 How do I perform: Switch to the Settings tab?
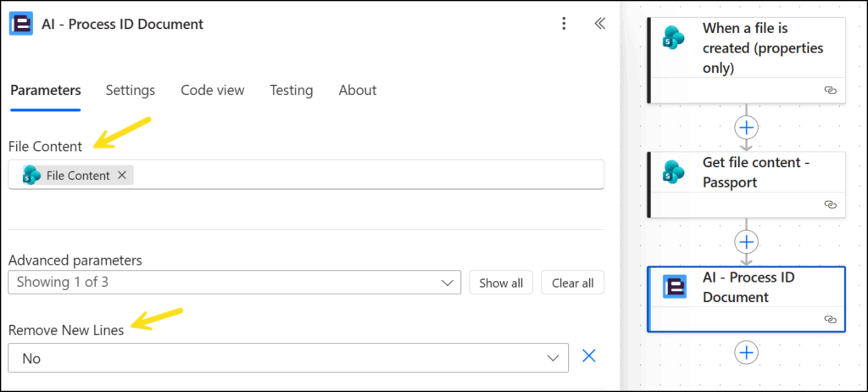pos(131,90)
